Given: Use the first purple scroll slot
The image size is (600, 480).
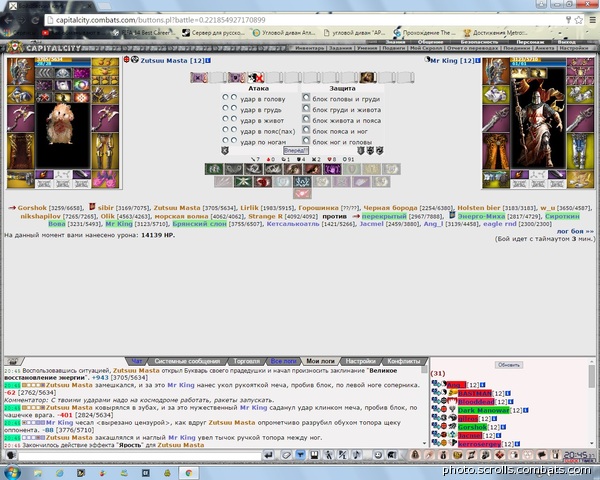Looking at the screenshot, I should click(x=199, y=78).
